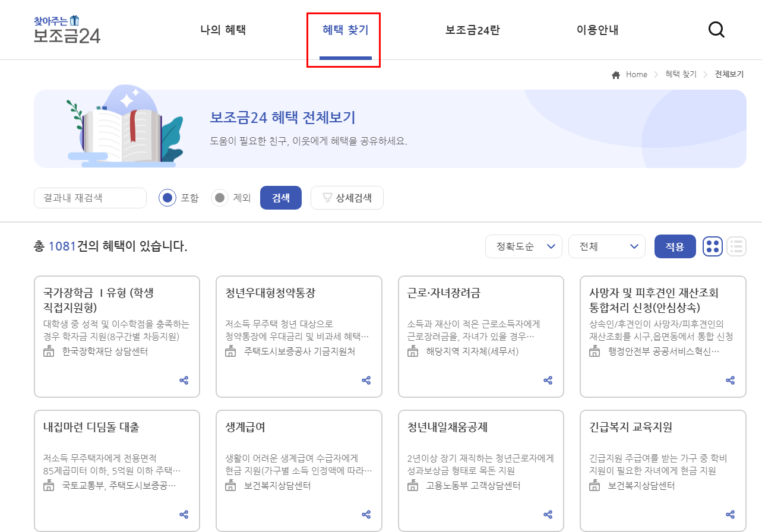762x532 pixels.
Task: Share the 사망자 및 피후견인 재산조회 card
Action: 731,381
